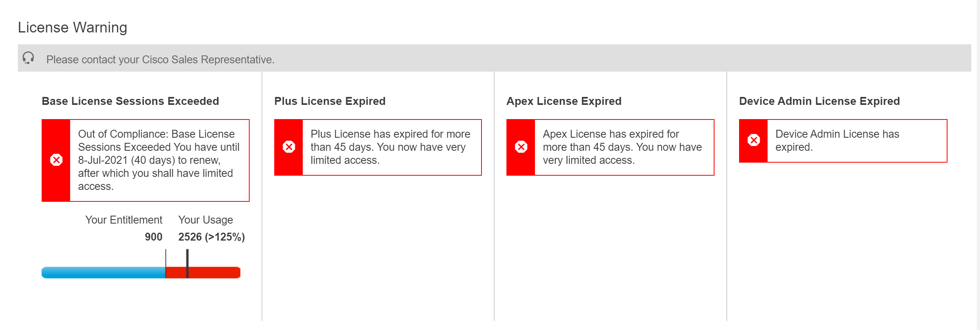The image size is (980, 330).
Task: Dismiss the Apex License expired warning
Action: (x=521, y=147)
